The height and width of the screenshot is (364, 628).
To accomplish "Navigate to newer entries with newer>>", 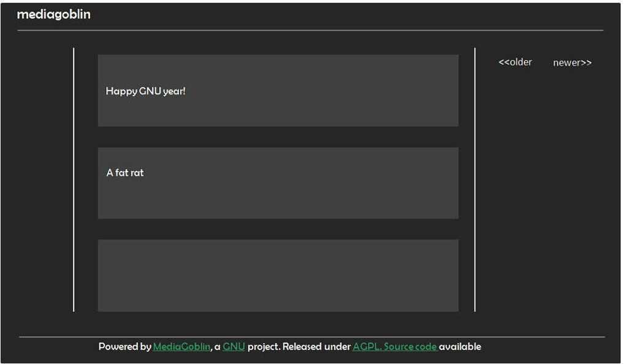I will coord(572,63).
